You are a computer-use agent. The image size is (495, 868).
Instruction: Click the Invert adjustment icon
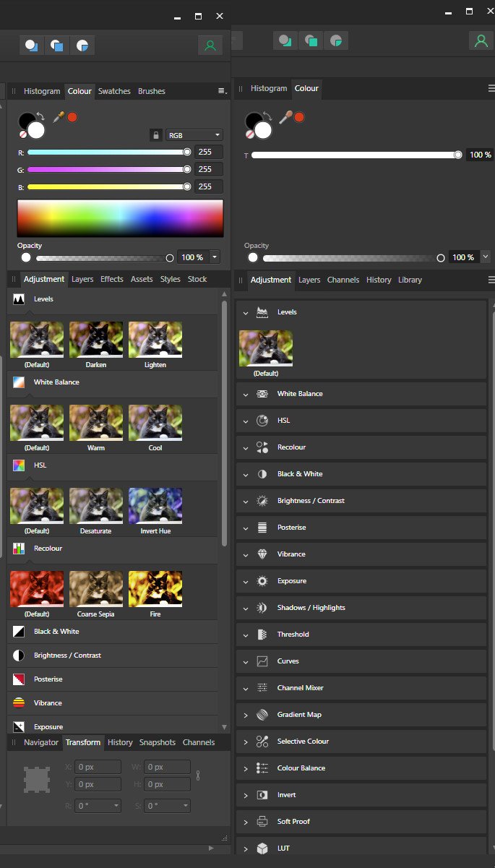(262, 795)
